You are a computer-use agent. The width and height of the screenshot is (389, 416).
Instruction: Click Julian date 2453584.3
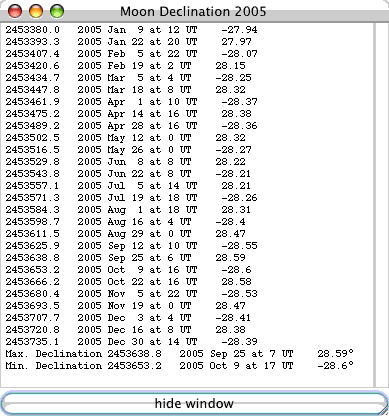(x=32, y=210)
